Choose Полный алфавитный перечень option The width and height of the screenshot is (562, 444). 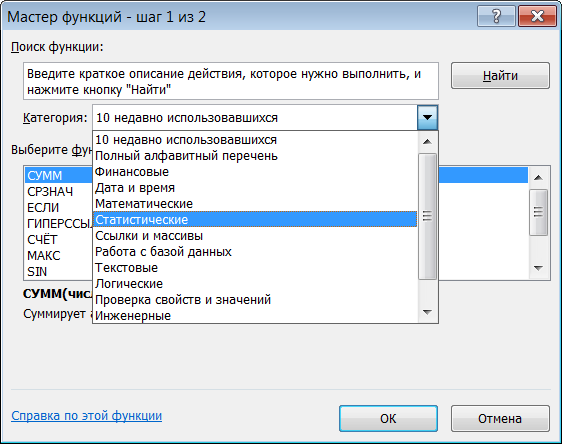click(x=255, y=156)
